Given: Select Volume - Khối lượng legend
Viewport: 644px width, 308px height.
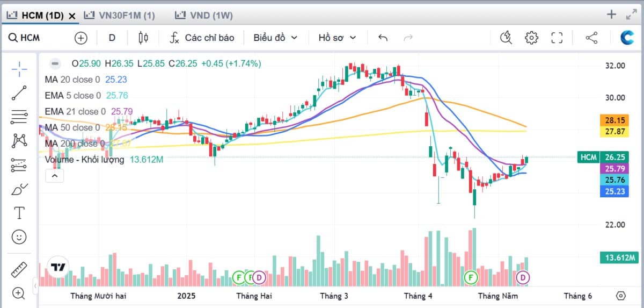Looking at the screenshot, I should tap(104, 160).
